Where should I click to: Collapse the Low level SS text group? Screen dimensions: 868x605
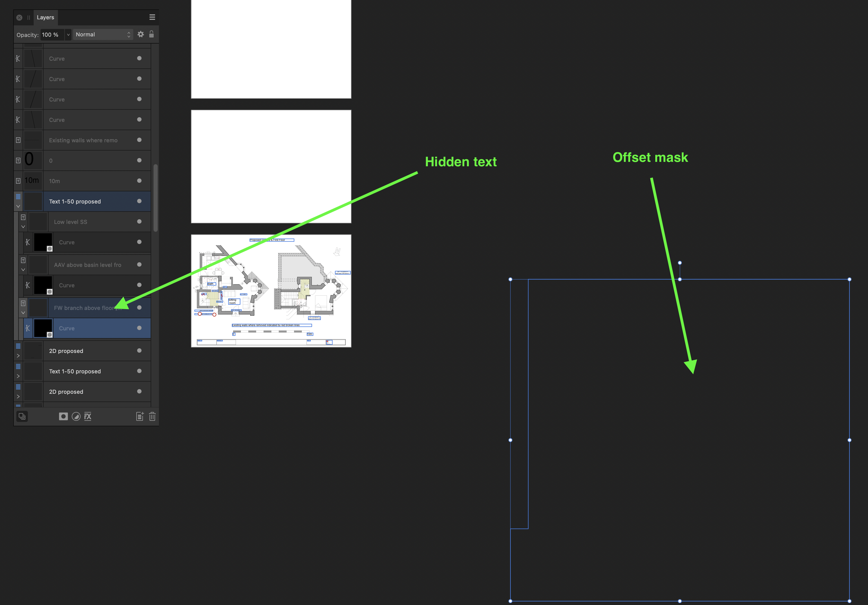tap(23, 227)
